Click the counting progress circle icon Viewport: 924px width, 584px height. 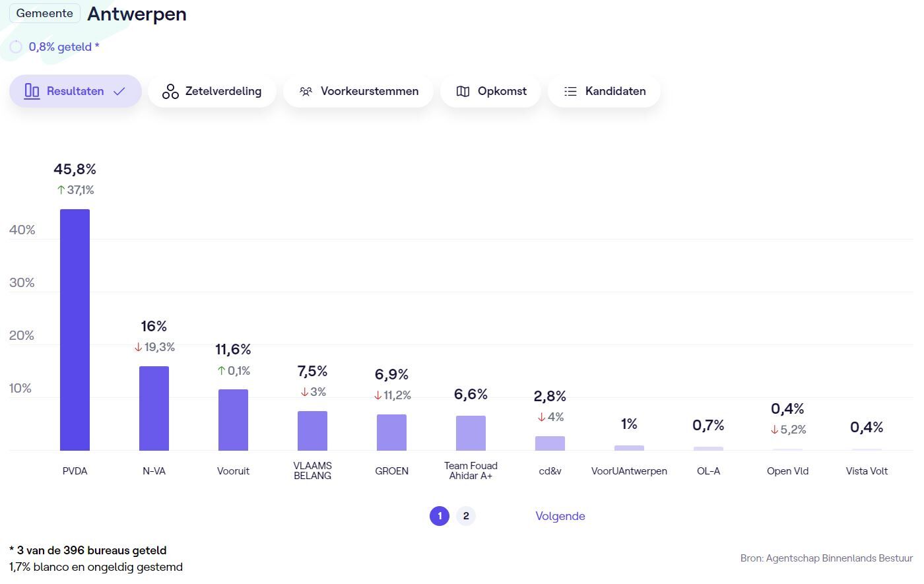16,47
